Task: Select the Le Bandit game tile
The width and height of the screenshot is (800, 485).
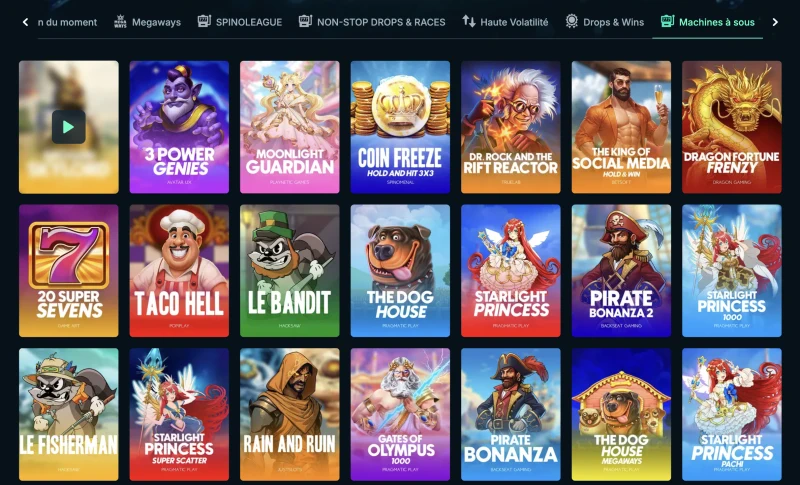Action: pos(290,271)
